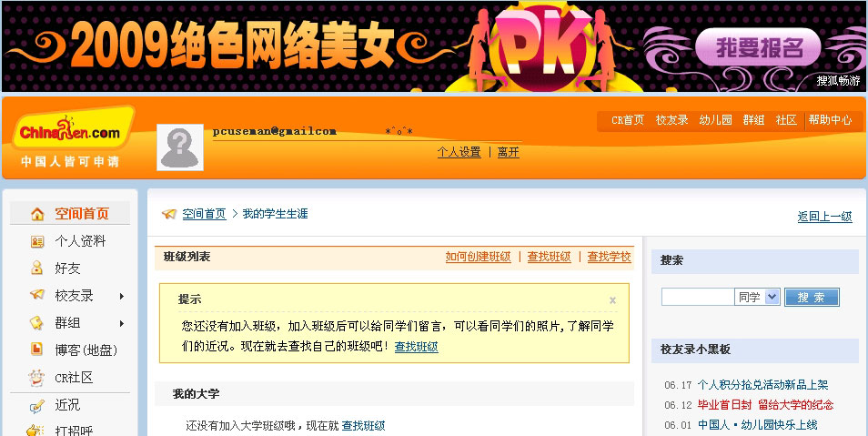This screenshot has width=868, height=436.
Task: Click the home icon beside 空间首页
Action: coord(37,214)
